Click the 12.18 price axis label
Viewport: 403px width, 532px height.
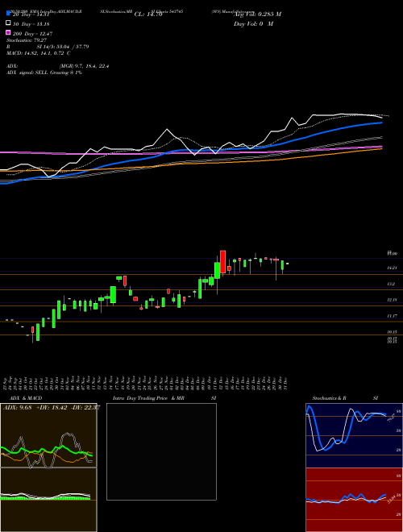pyautogui.click(x=392, y=300)
